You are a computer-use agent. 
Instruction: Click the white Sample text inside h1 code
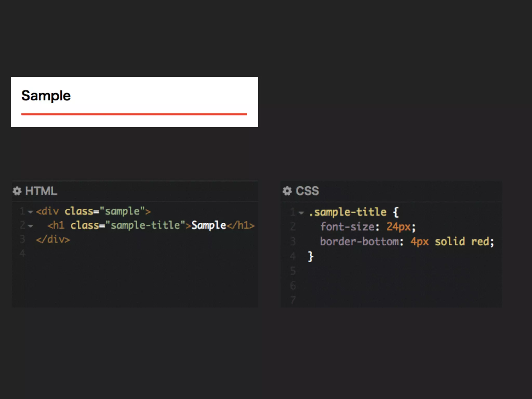[x=209, y=225]
